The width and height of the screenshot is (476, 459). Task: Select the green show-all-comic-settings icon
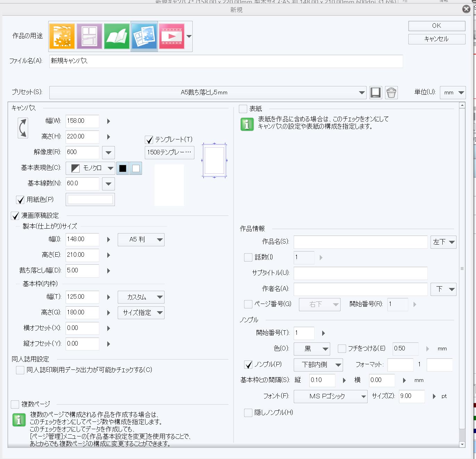117,36
